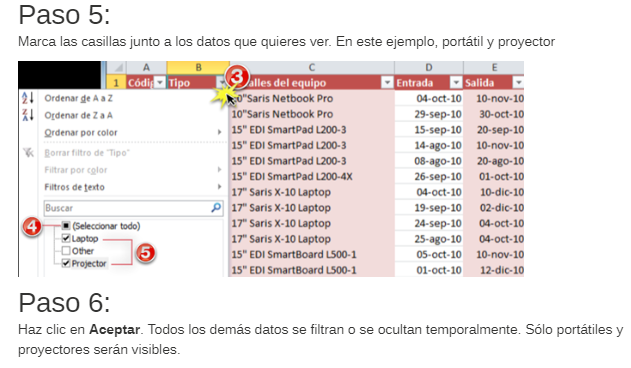Image resolution: width=631 pixels, height=368 pixels.
Task: Open Filtros de texto menu entry
Action: [74, 187]
